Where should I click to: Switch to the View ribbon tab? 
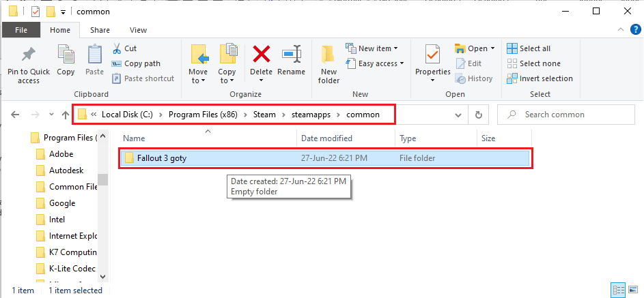138,30
